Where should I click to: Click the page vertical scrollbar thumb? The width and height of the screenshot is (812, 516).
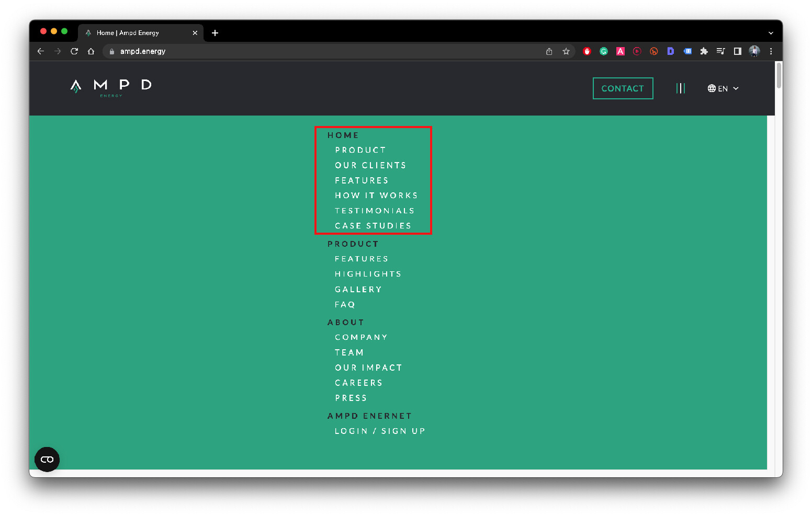click(779, 75)
